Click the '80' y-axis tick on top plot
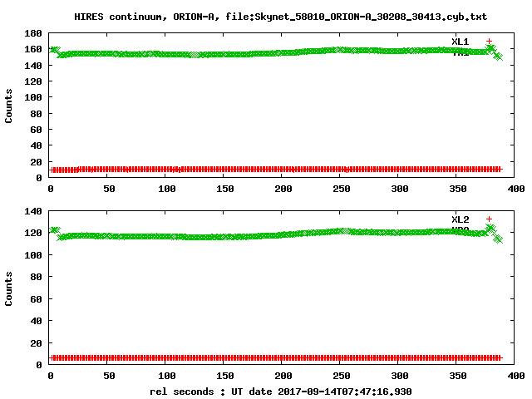The image size is (532, 399). pyautogui.click(x=36, y=114)
